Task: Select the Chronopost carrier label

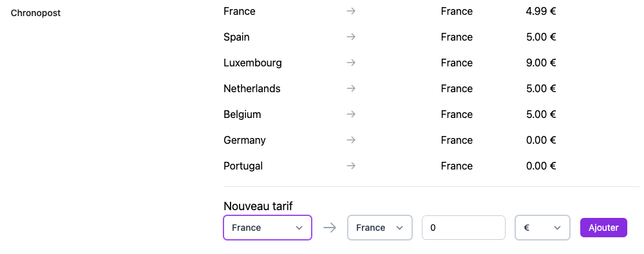Action: tap(35, 13)
